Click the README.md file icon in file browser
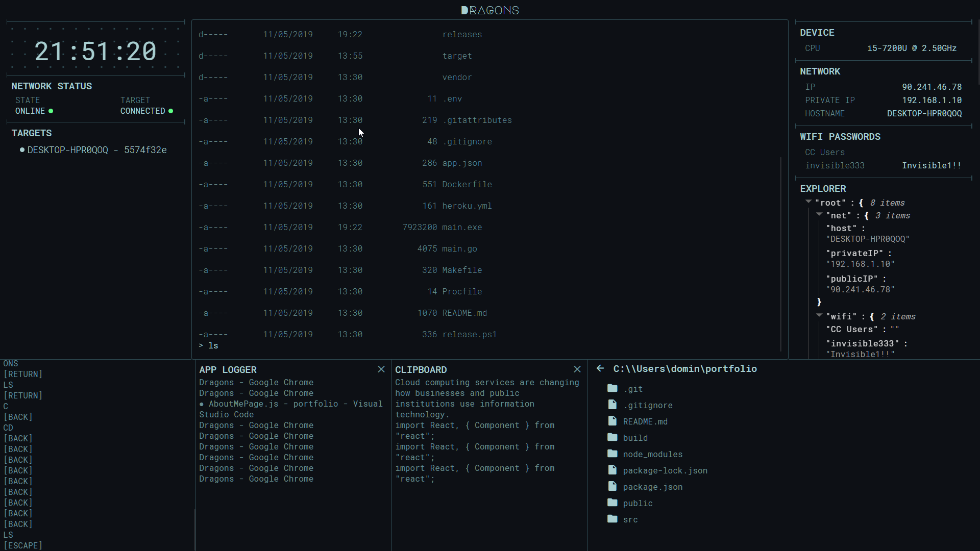 (612, 421)
